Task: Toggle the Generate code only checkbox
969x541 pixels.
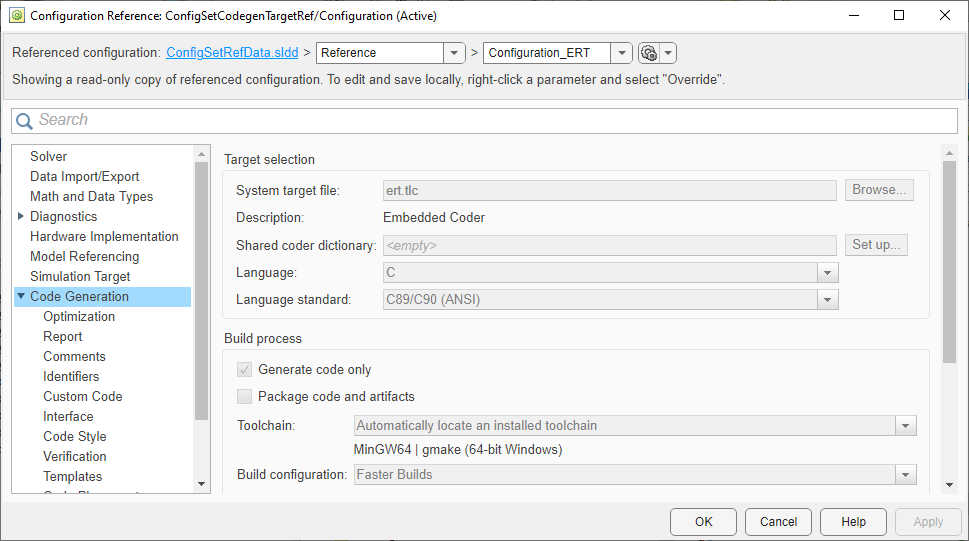Action: pyautogui.click(x=244, y=369)
